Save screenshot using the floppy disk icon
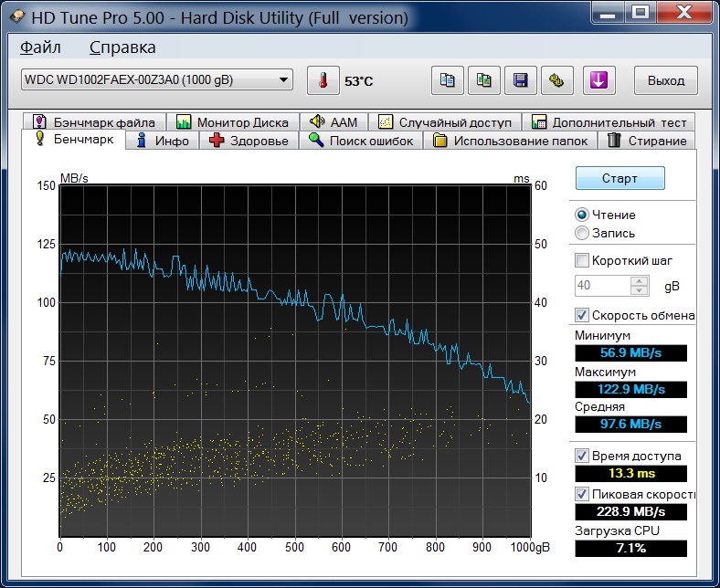This screenshot has width=720, height=588. (520, 80)
